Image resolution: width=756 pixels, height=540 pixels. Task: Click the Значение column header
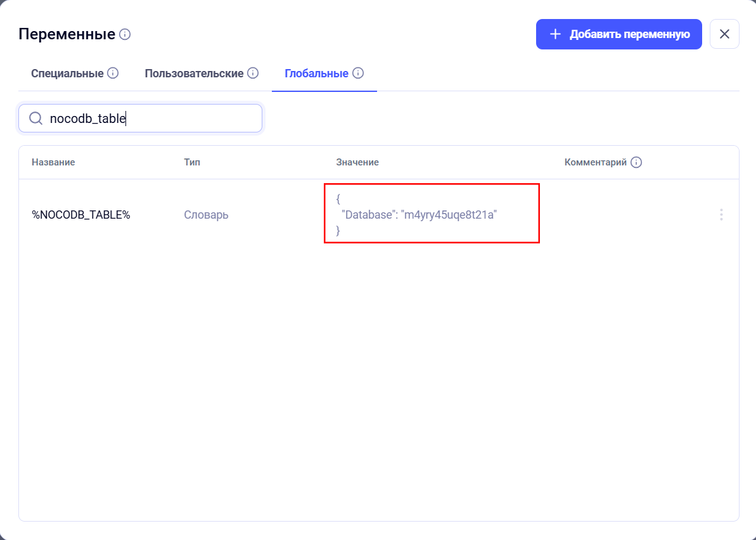pos(357,162)
